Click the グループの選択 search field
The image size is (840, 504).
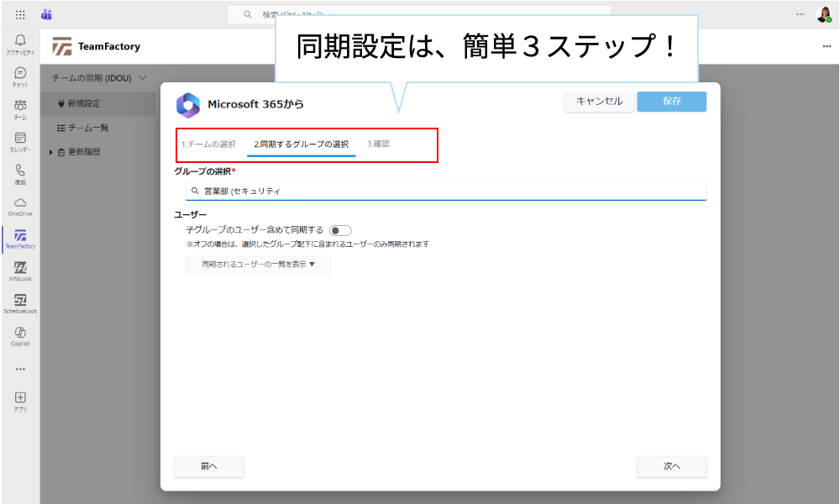click(445, 191)
